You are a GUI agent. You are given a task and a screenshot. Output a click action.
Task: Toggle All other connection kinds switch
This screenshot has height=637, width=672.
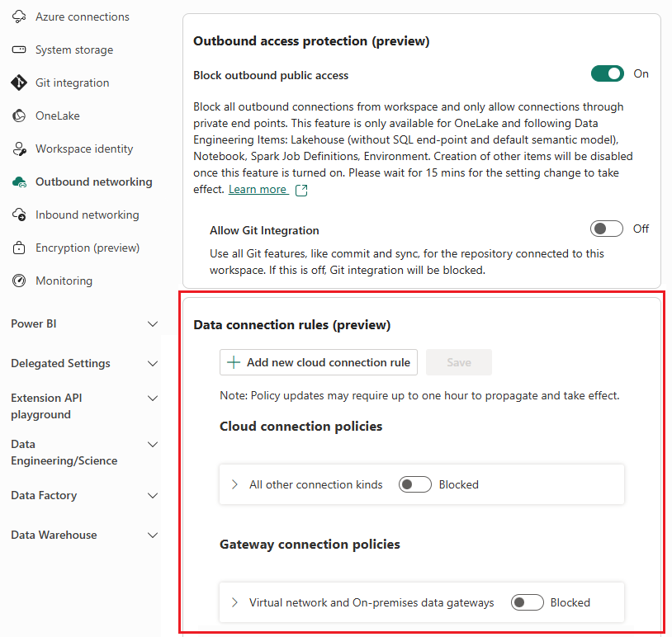[414, 484]
